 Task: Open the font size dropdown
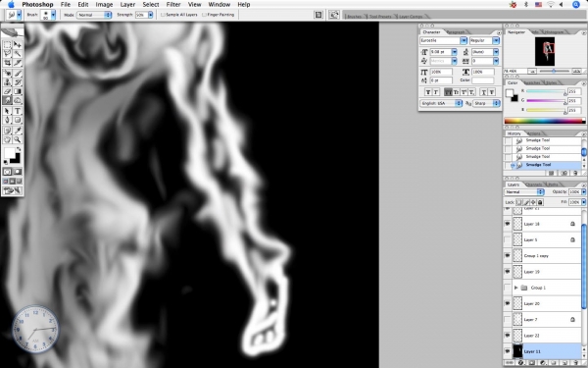coord(454,52)
